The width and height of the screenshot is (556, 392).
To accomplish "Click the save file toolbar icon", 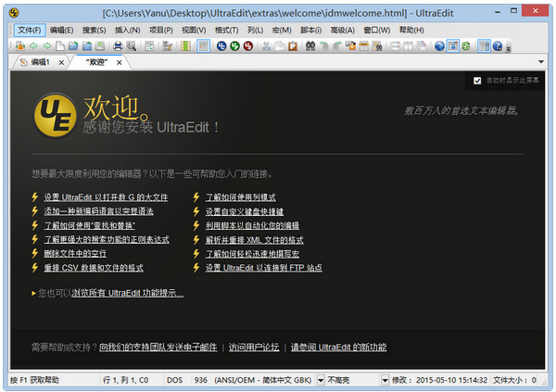I will [100, 45].
